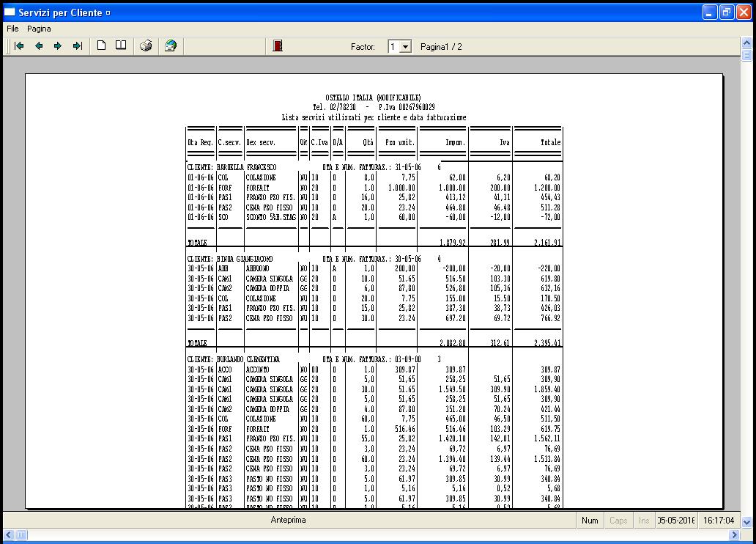Click the 'Tel. 02/78230' line in the header
Screen dimensions: 756x544
click(x=334, y=107)
